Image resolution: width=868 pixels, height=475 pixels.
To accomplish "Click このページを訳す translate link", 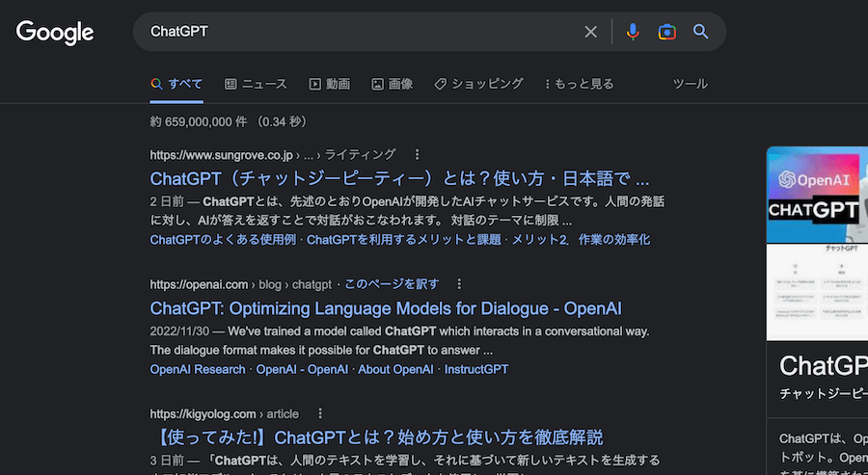I will [392, 284].
